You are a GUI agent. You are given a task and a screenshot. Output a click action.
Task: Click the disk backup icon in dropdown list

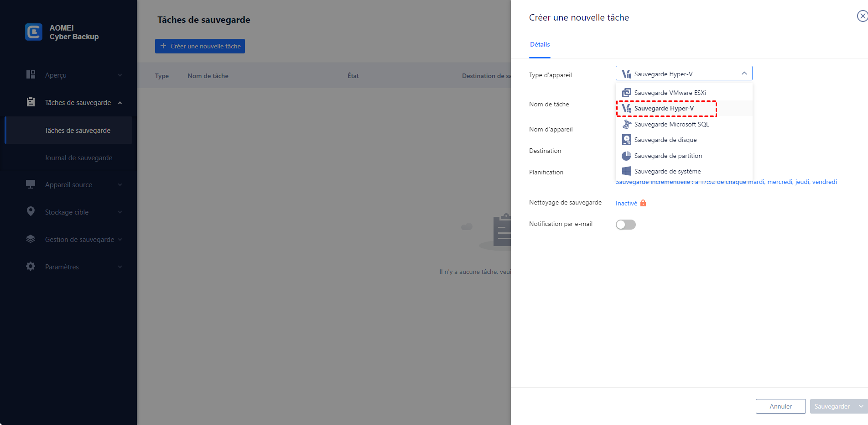click(627, 140)
